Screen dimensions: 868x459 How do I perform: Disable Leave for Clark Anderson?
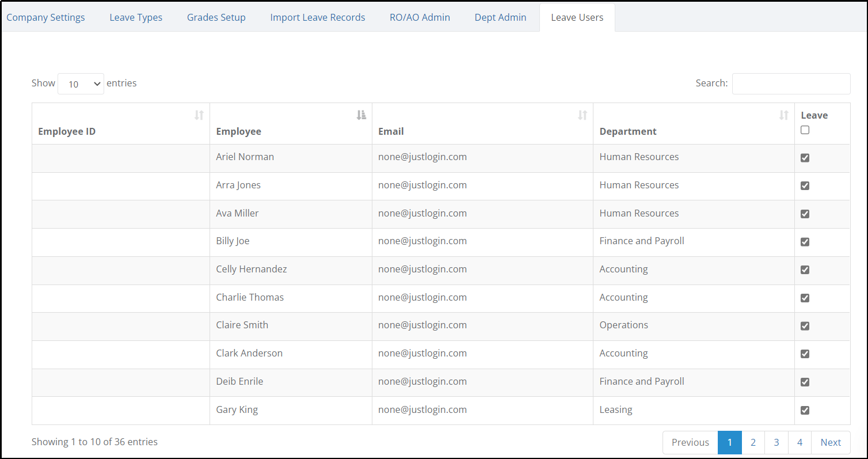(805, 354)
